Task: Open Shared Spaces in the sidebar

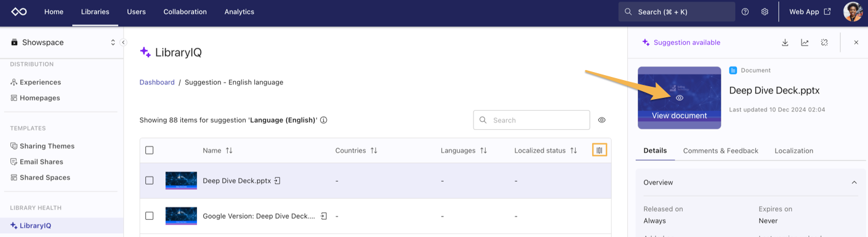Action: pos(45,177)
